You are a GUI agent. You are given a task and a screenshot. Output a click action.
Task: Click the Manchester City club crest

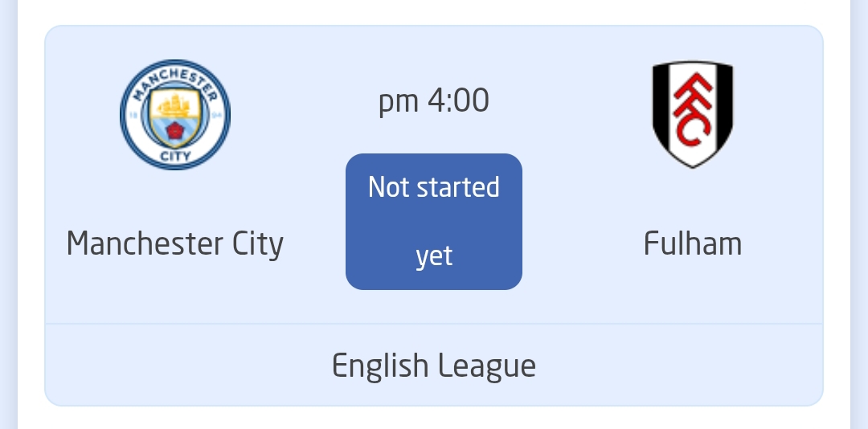tap(175, 115)
